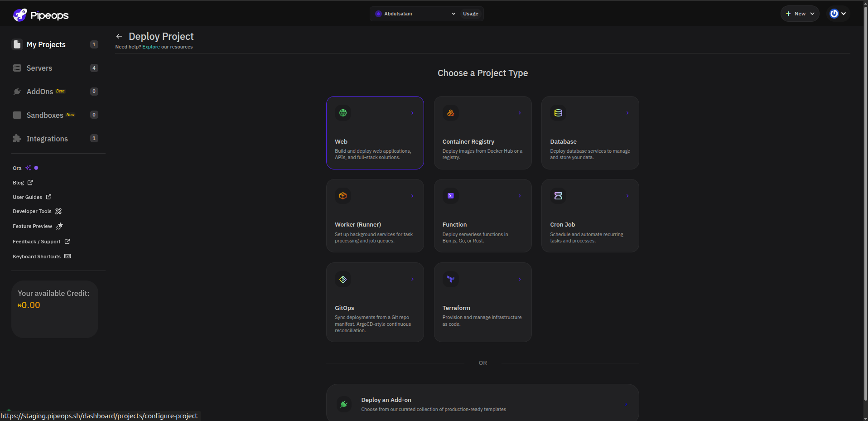This screenshot has width=868, height=421.
Task: Click the Worker (Runner) orange box icon
Action: [x=343, y=196]
